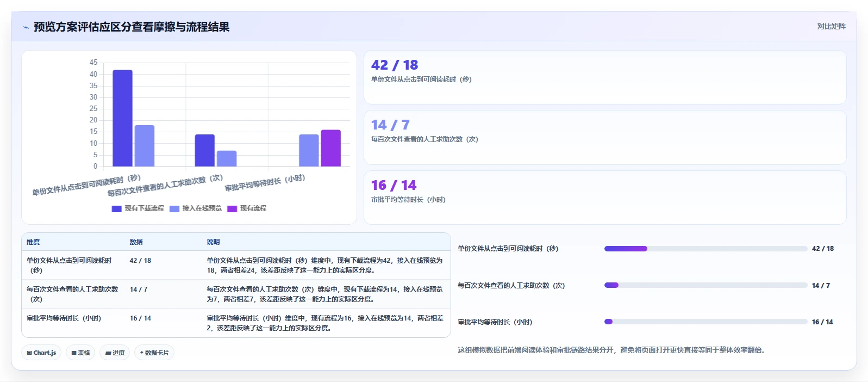Click the chart x-axis label 单份文件从点击到可阅读耗时（秒）
Viewport: 868px width, 382px height.
86,185
